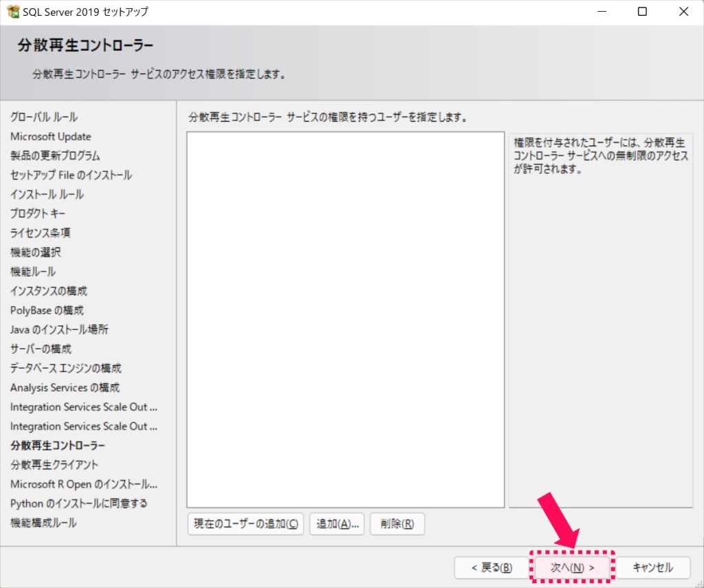704x588 pixels.
Task: Select プロダクト キー step
Action: pos(38,214)
